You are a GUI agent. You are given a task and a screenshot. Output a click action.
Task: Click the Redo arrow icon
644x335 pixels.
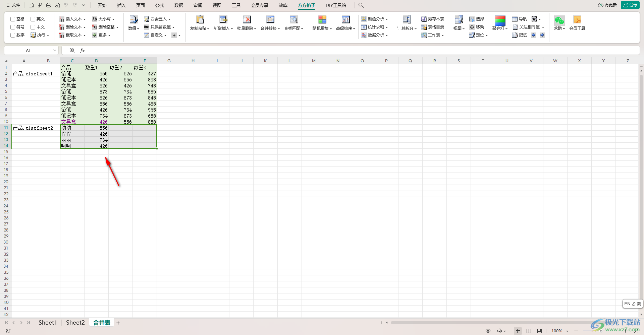[x=75, y=5]
